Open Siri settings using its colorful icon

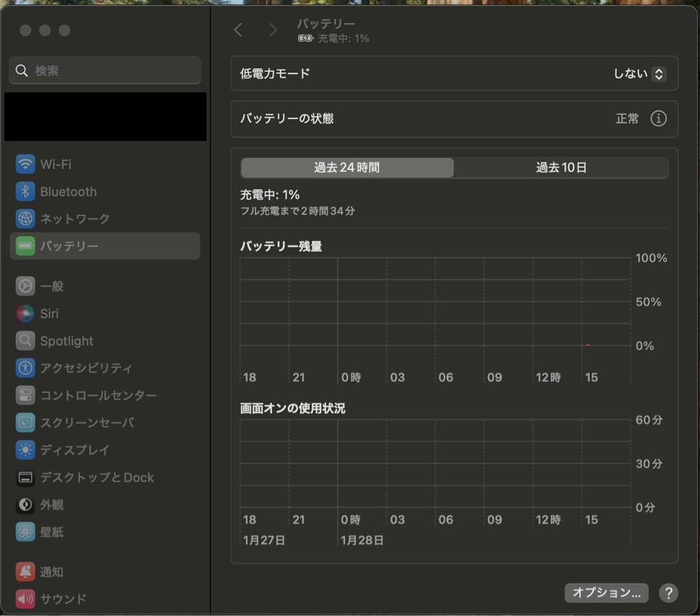pos(25,314)
